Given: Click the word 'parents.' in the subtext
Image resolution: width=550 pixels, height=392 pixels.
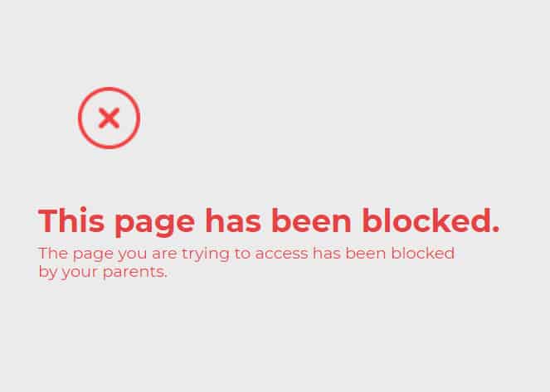Looking at the screenshot, I should point(135,273).
